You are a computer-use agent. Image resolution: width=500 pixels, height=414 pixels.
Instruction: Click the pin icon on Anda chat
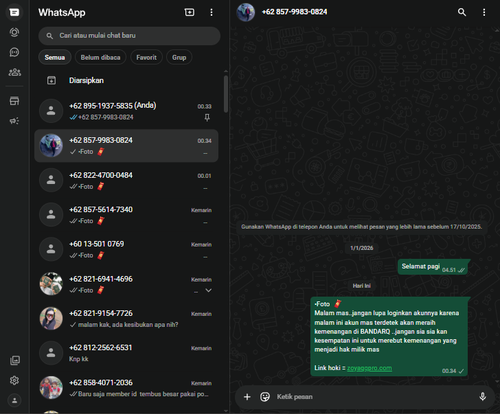207,117
